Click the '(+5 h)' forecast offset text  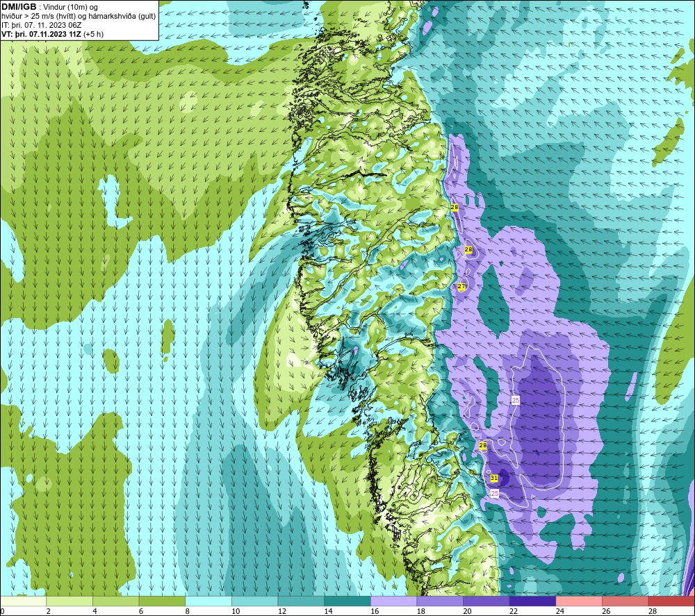click(94, 34)
